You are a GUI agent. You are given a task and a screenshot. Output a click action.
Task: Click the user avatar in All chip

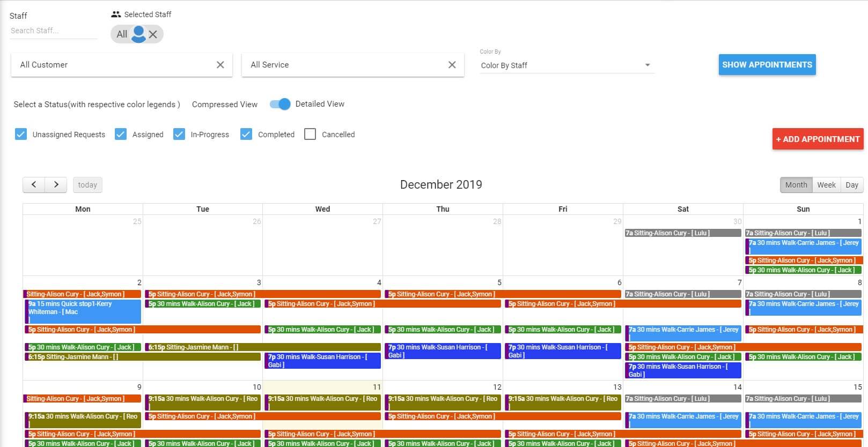pos(138,34)
